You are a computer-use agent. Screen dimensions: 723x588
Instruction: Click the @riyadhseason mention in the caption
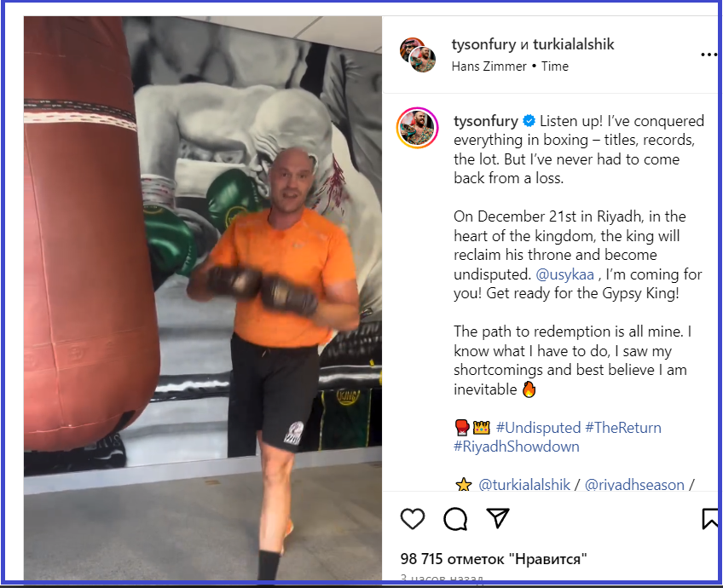634,485
